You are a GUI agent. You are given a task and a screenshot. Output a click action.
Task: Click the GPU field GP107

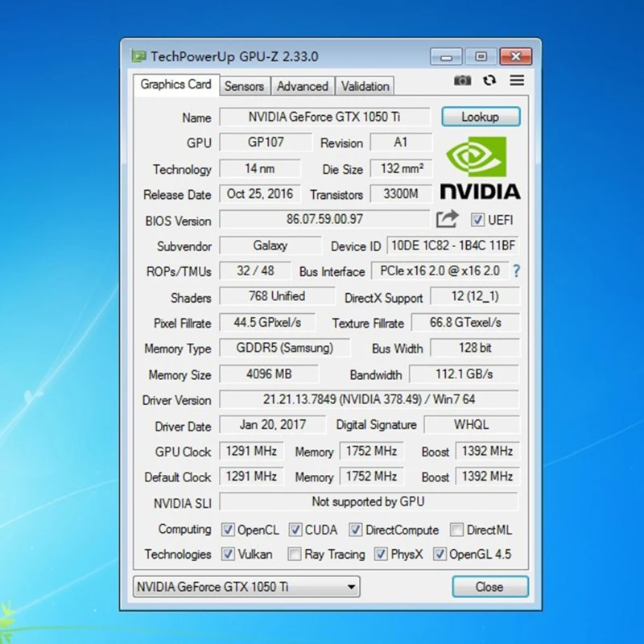[x=266, y=142]
